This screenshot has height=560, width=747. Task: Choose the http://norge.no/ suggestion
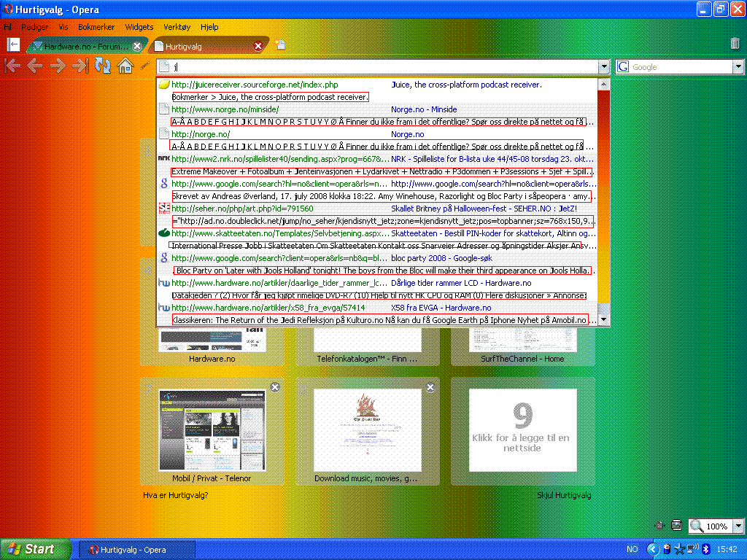point(377,140)
